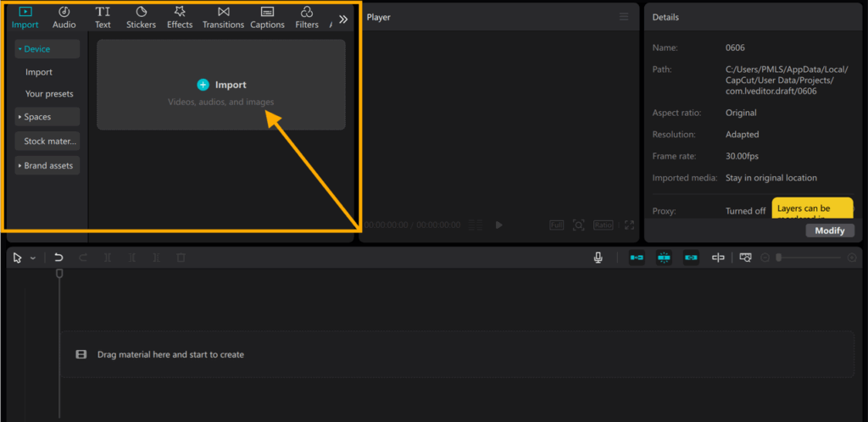Open the Text tab
The width and height of the screenshot is (868, 422).
pos(103,17)
